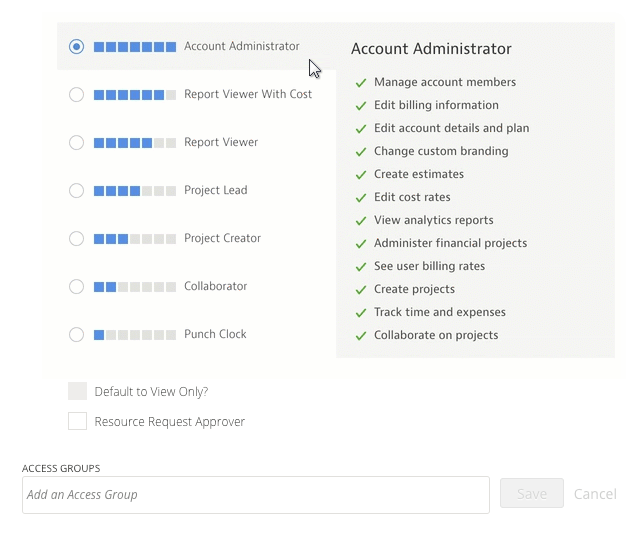
Task: Click the Add an Access Group field
Action: [255, 494]
